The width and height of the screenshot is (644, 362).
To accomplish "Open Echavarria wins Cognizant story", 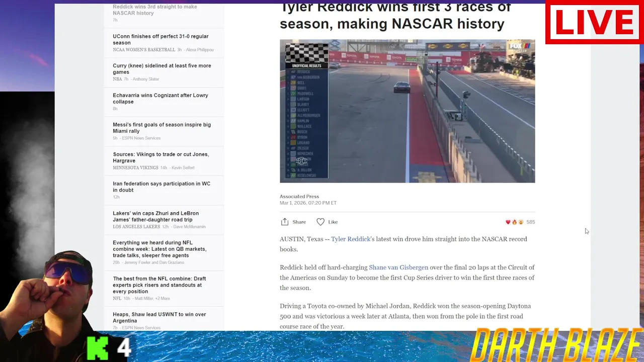I will [x=160, y=99].
